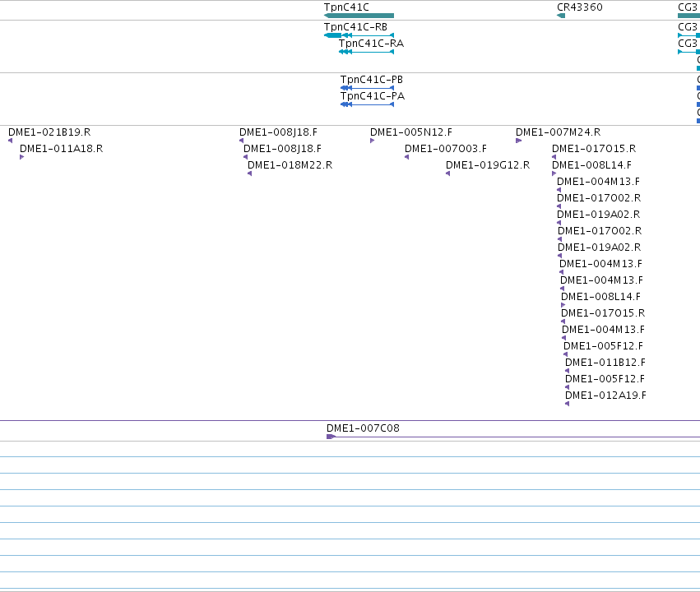Click the DME1-007M24.R clone end label
The height and width of the screenshot is (592, 700).
[558, 132]
